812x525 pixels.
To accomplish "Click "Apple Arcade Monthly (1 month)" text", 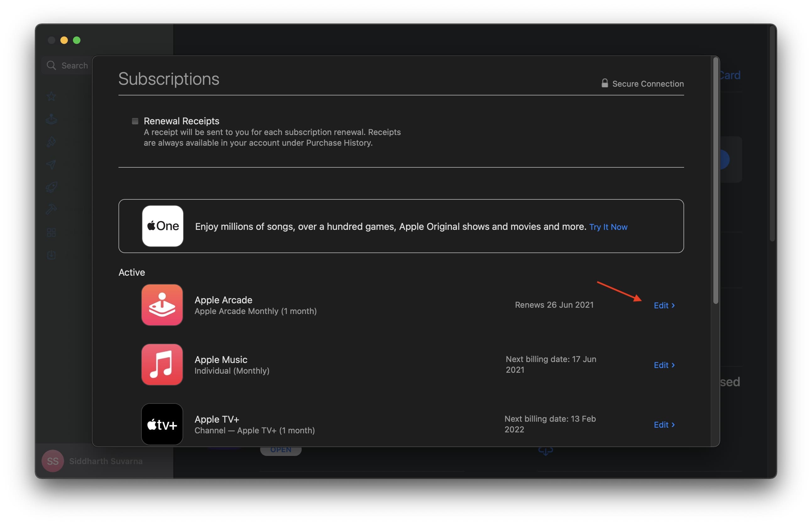I will point(255,311).
